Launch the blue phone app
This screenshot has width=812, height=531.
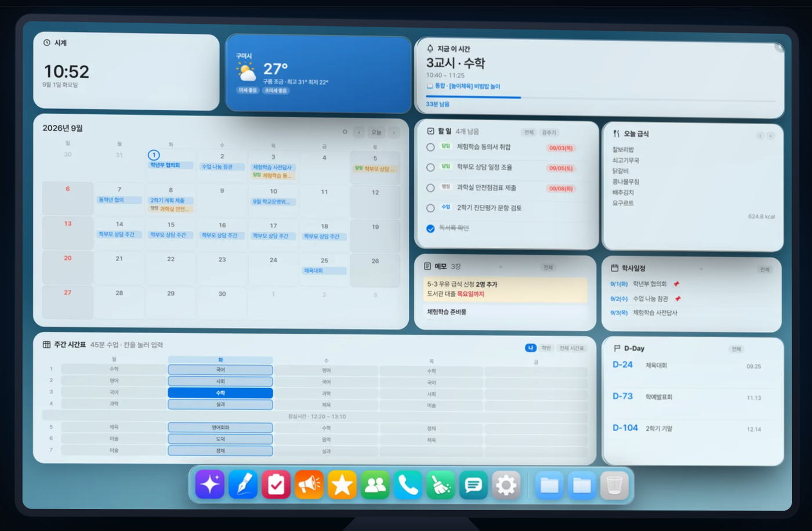(408, 485)
